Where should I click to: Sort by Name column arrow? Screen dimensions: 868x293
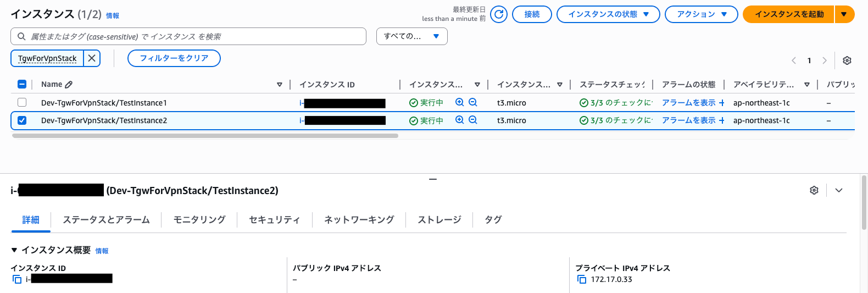point(280,85)
